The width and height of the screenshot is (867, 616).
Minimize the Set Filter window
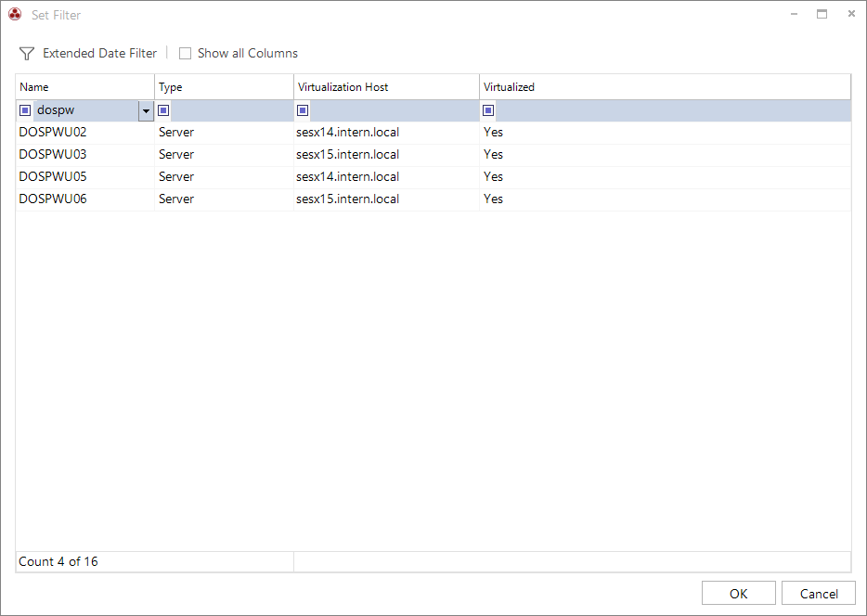click(794, 14)
